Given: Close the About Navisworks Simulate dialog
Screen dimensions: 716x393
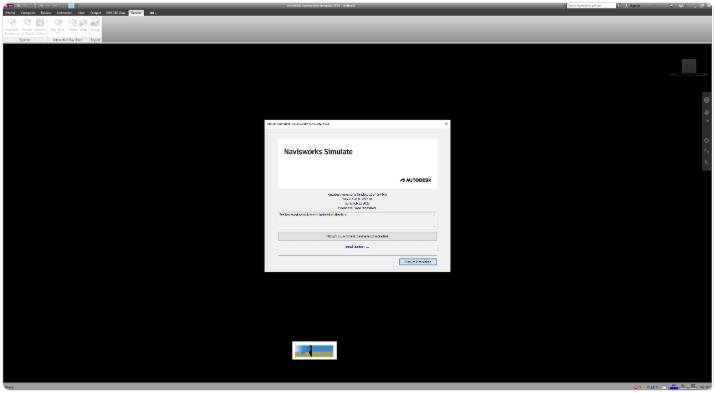Looking at the screenshot, I should [446, 124].
